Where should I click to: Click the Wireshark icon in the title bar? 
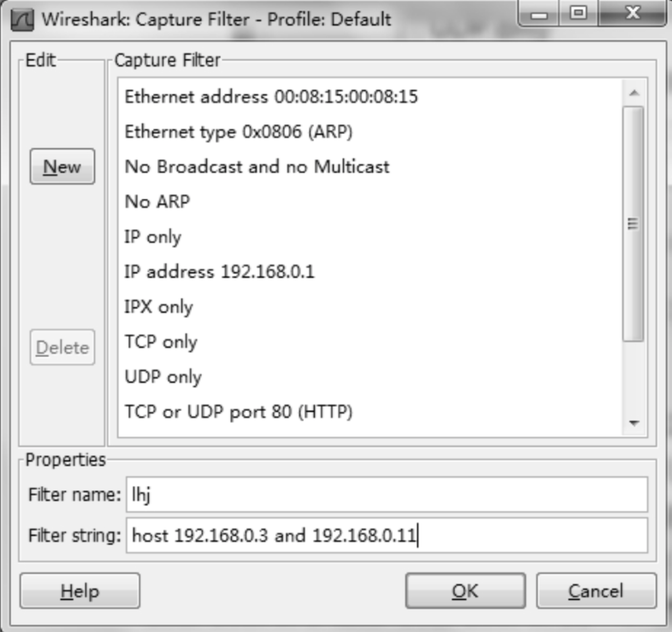pos(22,20)
